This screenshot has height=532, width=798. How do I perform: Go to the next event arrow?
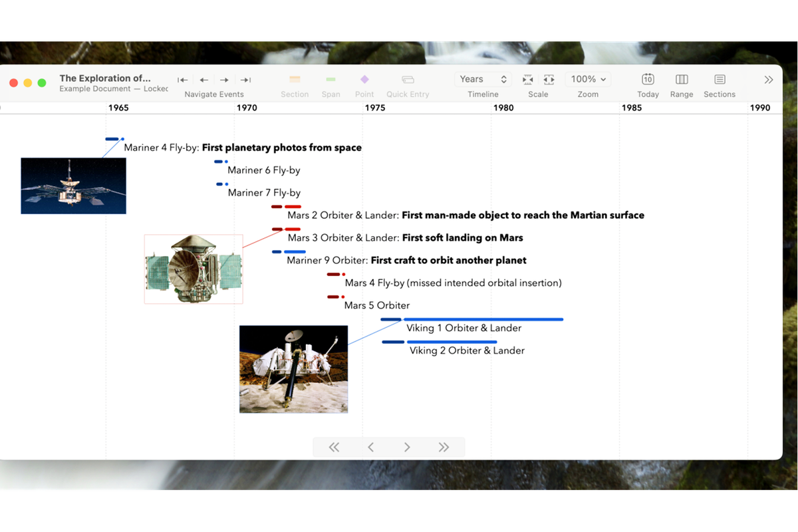225,80
